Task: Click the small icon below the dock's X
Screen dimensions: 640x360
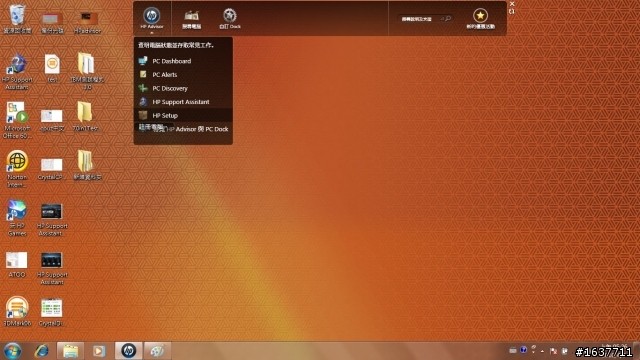Action: point(511,11)
